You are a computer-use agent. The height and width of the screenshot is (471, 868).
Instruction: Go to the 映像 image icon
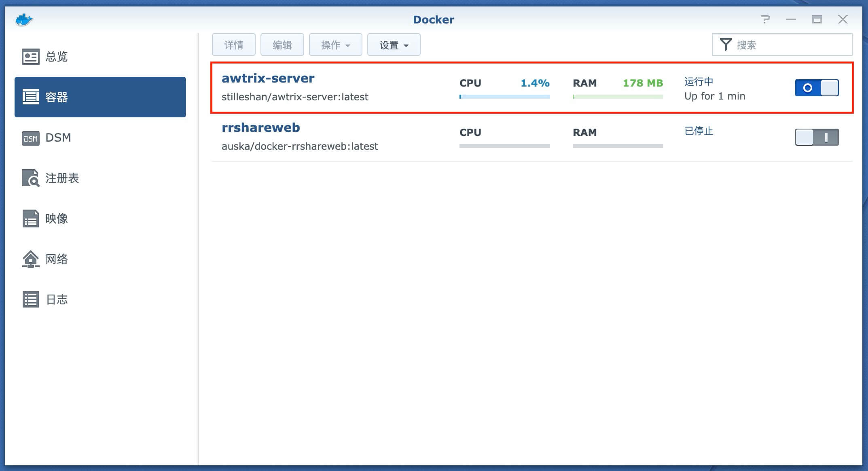(x=30, y=219)
